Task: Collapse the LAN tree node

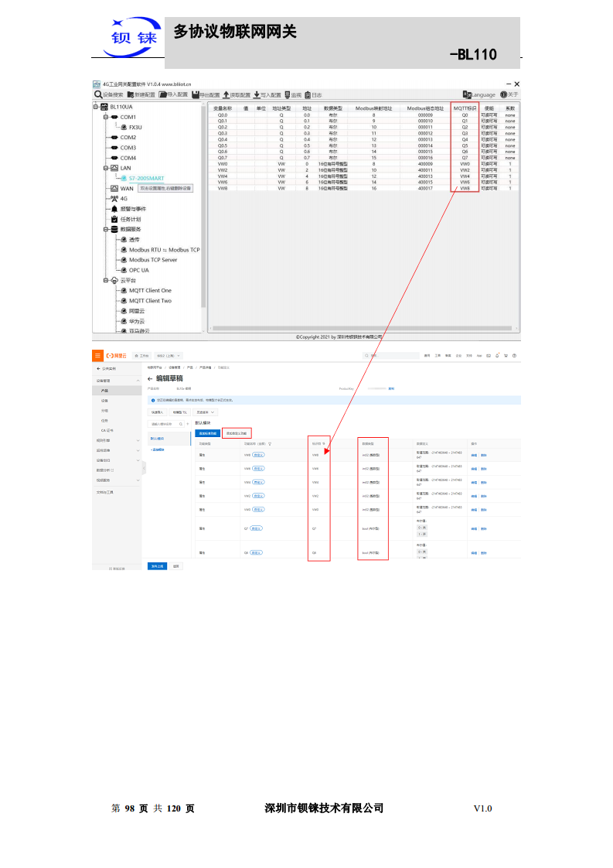Action: coord(106,168)
